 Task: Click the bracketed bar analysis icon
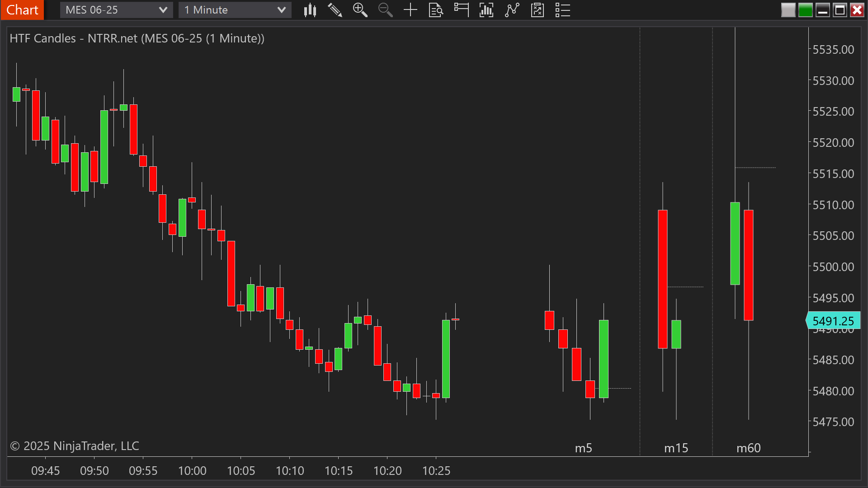click(486, 10)
